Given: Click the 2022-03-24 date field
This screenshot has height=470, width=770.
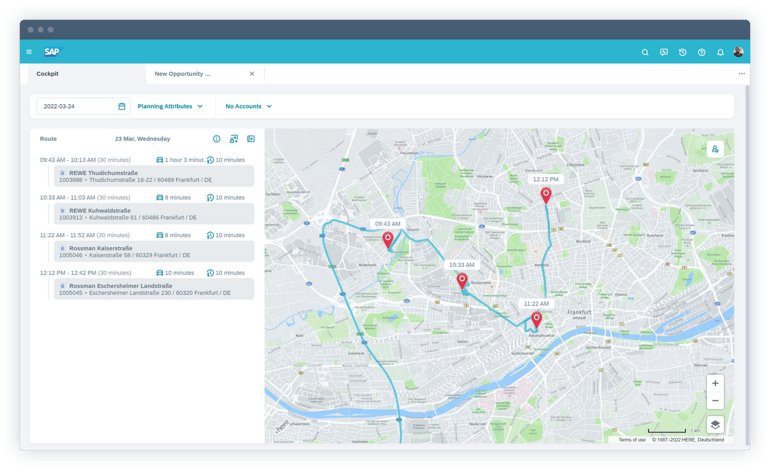Looking at the screenshot, I should pos(83,106).
